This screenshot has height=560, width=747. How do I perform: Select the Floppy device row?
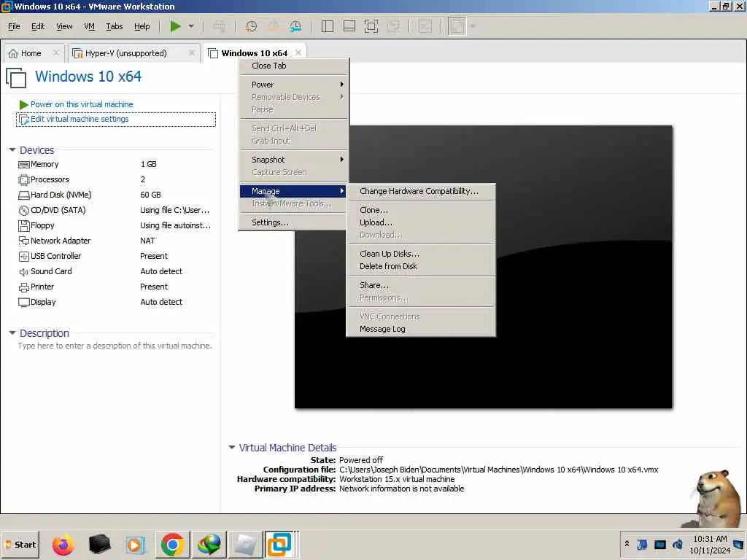click(115, 225)
